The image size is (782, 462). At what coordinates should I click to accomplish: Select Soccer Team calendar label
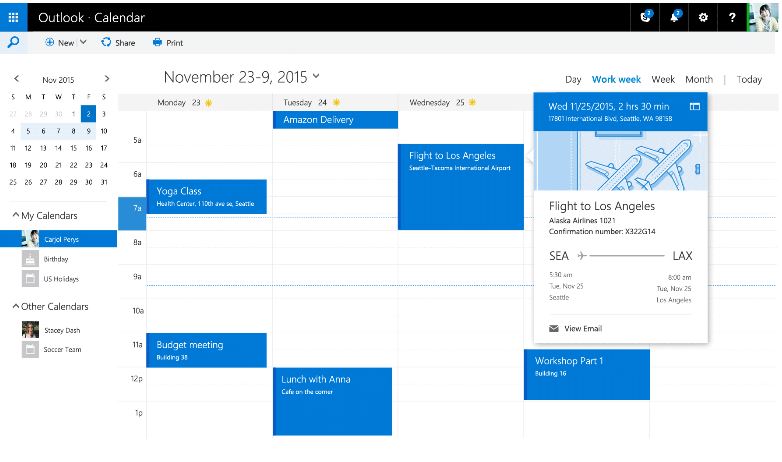pos(62,350)
